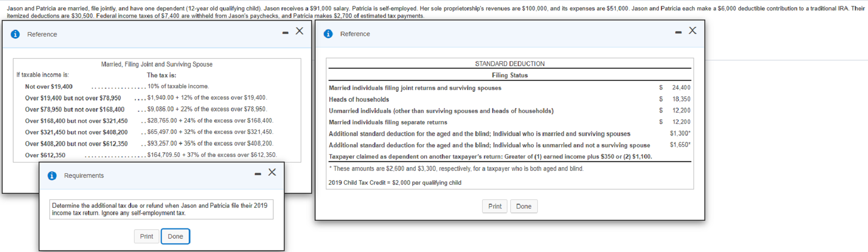Minimize the Standard Deduction Reference window

point(678,32)
